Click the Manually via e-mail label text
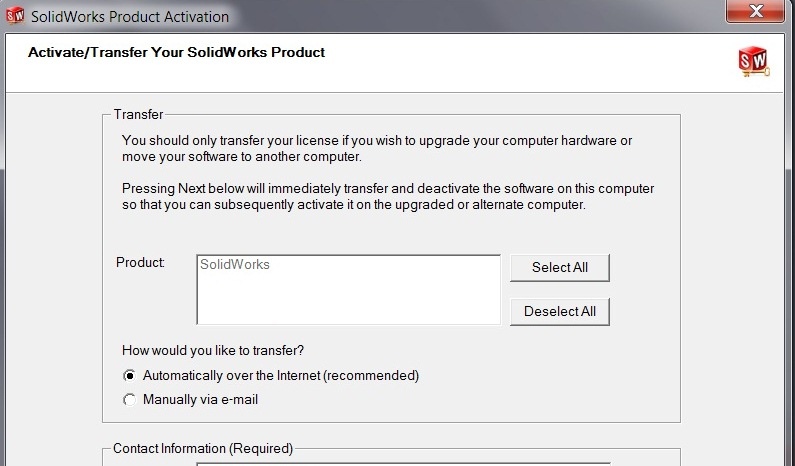 [x=200, y=400]
